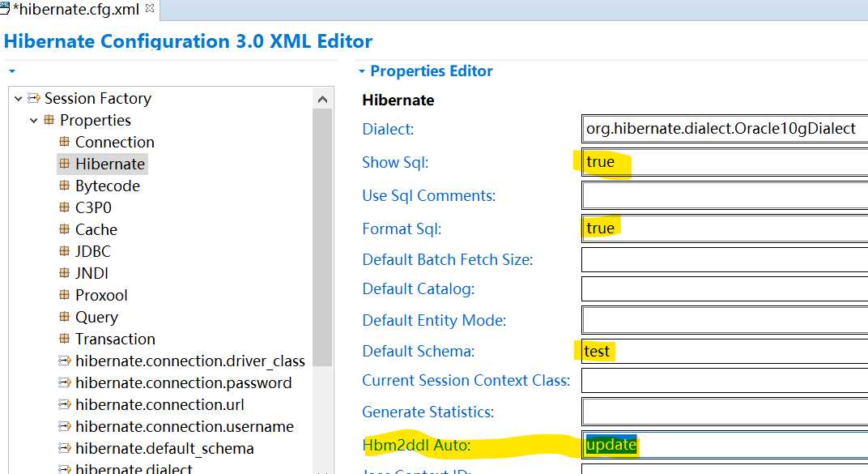Click the Default Schema: label link
This screenshot has width=868, height=474.
point(419,351)
